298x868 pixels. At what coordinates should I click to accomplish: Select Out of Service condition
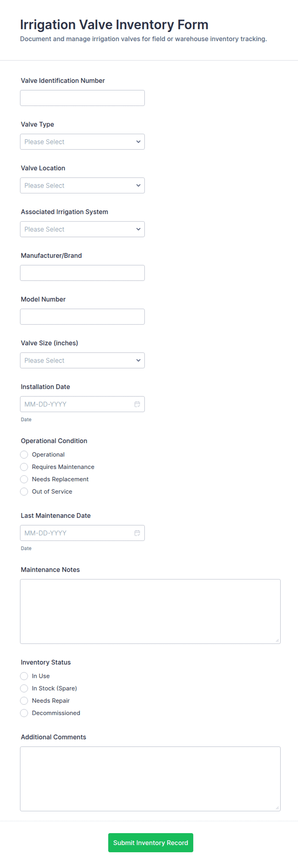coord(24,491)
